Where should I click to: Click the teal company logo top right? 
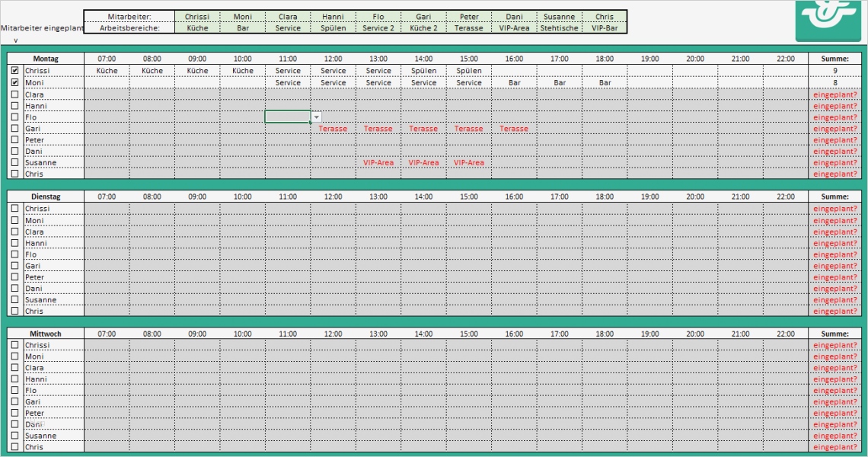point(828,20)
